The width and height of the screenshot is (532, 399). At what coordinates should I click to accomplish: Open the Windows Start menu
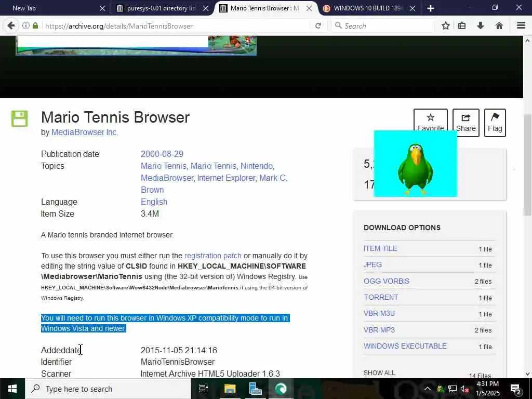(x=12, y=389)
